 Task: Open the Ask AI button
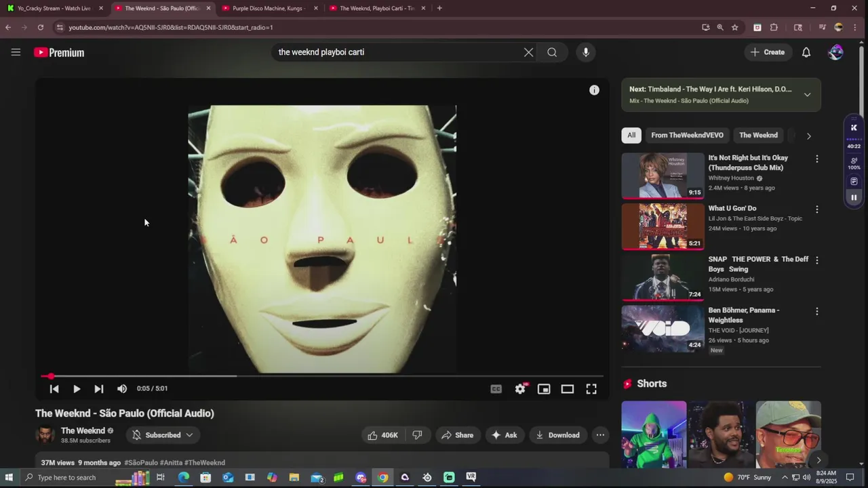click(505, 435)
